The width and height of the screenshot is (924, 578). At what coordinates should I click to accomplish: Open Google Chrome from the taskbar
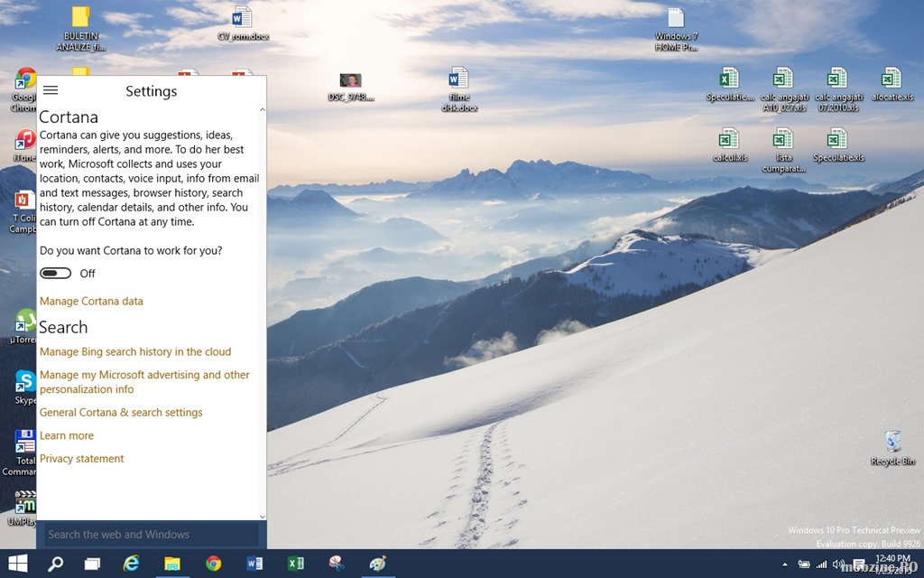click(x=213, y=564)
